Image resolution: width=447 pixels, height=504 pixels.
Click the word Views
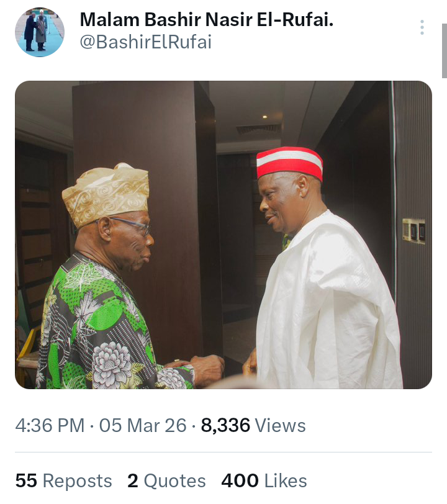pyautogui.click(x=281, y=426)
